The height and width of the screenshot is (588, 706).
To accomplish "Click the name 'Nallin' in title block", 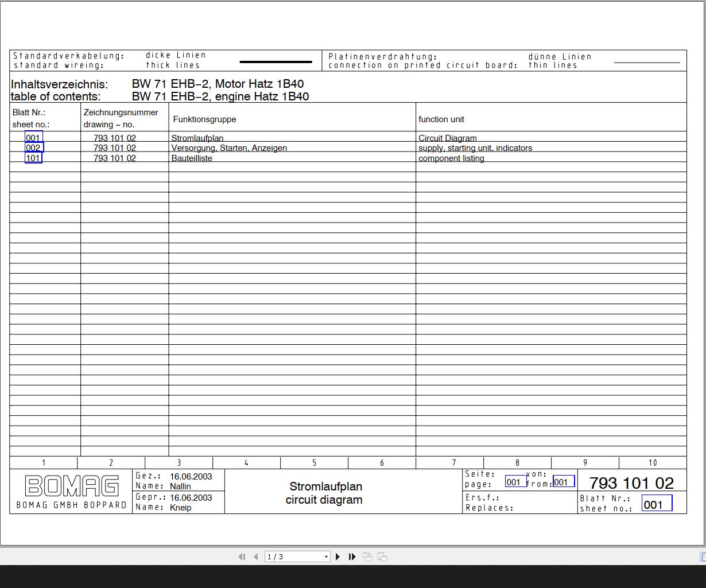I will [180, 486].
